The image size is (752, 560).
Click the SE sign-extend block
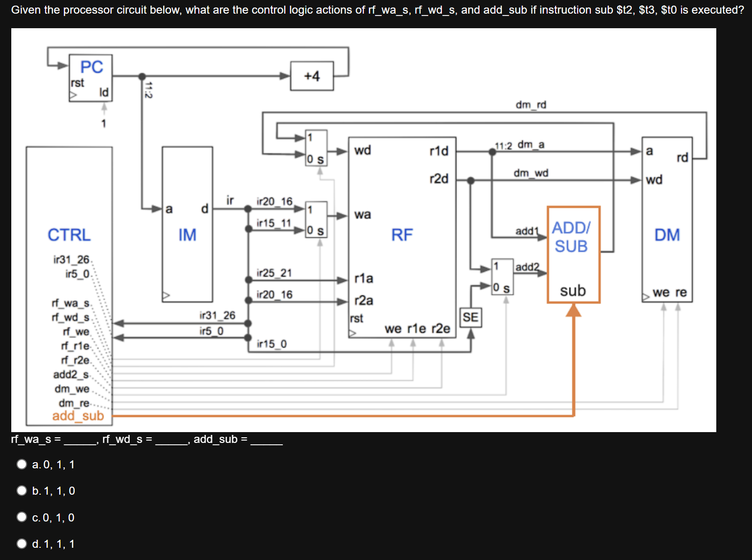[x=470, y=318]
